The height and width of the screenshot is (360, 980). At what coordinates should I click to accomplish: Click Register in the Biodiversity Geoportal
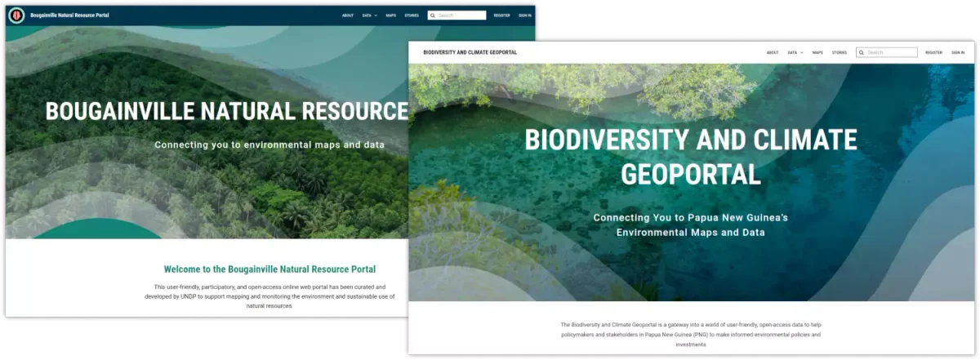point(933,52)
